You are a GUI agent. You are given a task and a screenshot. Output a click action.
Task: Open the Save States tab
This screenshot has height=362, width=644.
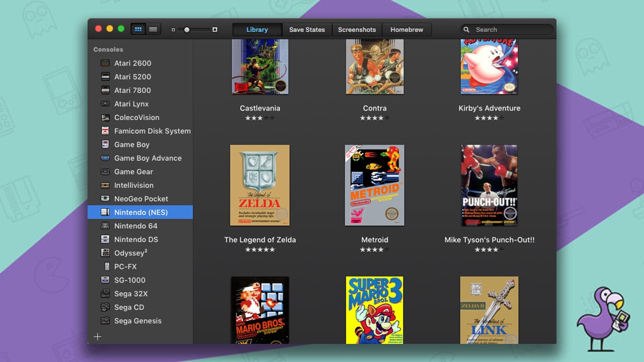307,29
